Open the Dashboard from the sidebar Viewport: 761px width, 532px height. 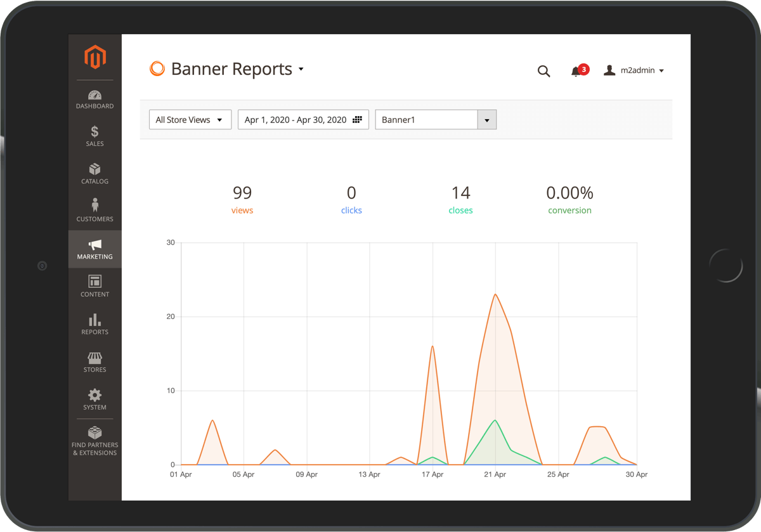point(94,100)
